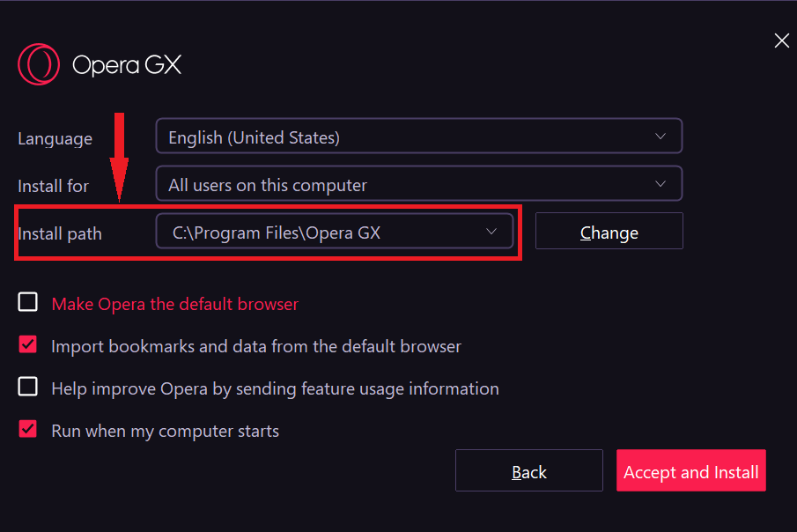Enable Help improve Opera usage information
Viewport: 797px width, 532px height.
pyautogui.click(x=28, y=387)
